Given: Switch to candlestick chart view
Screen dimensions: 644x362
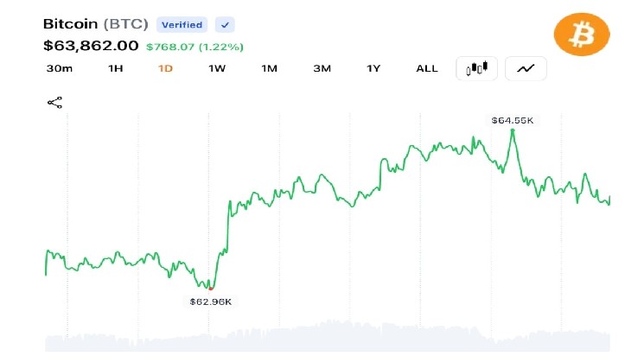Looking at the screenshot, I should 476,68.
